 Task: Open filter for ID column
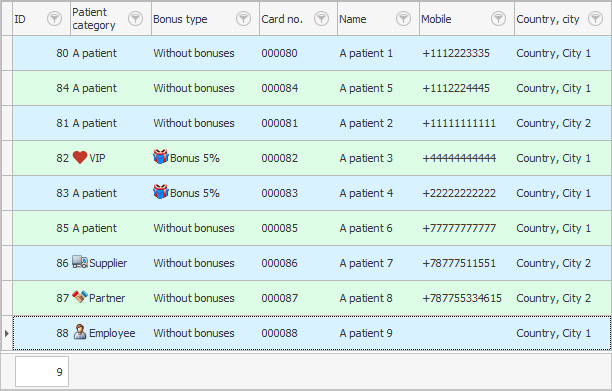[x=54, y=19]
